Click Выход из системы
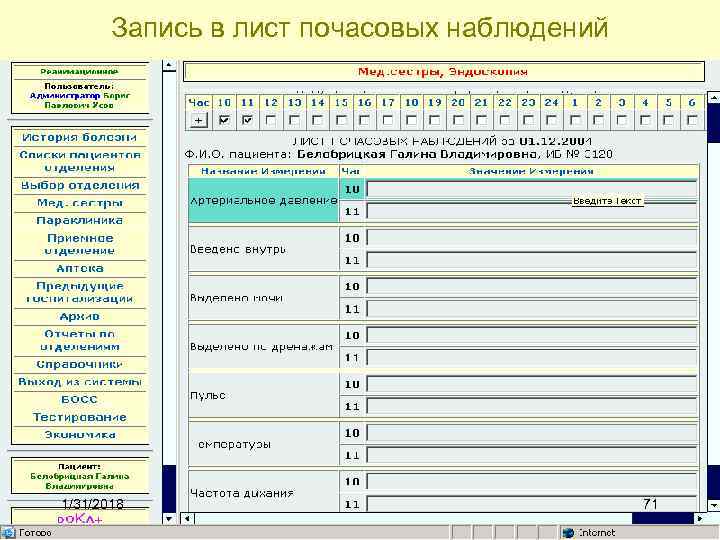Screen dimensions: 720x540 80,382
